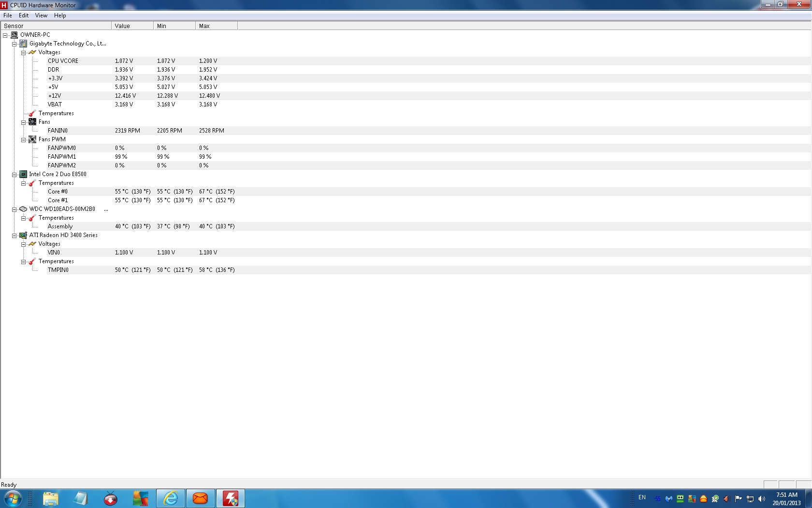Viewport: 812px width, 508px height.
Task: Click the Voltages icon under Gigabyte
Action: [x=32, y=52]
